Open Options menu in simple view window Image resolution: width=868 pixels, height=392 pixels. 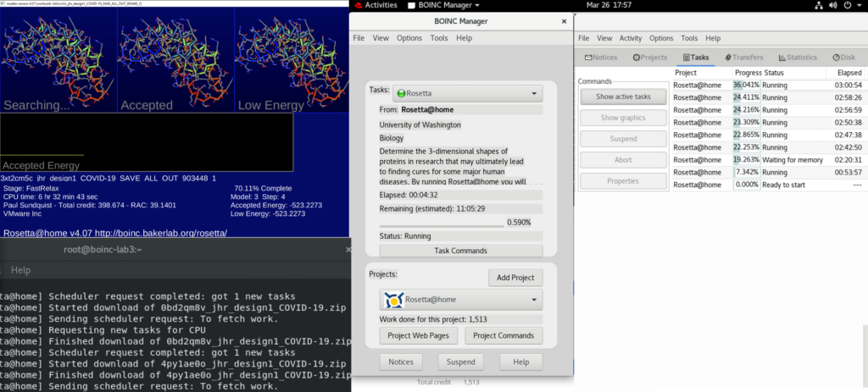click(409, 38)
